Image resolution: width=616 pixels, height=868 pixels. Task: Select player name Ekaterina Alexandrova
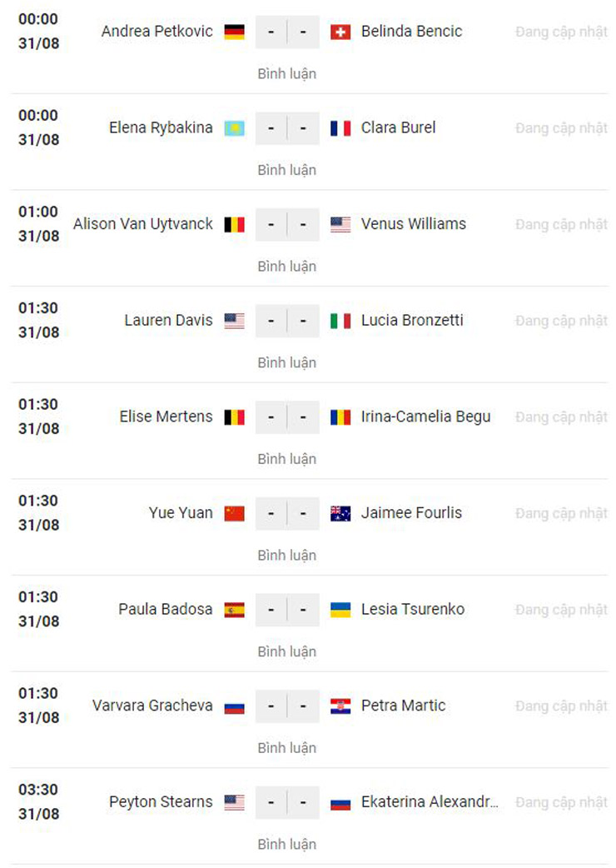pyautogui.click(x=430, y=802)
